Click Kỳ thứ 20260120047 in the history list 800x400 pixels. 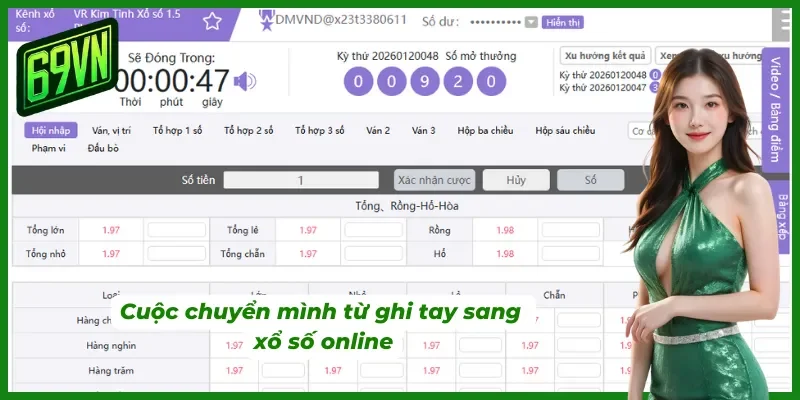click(603, 88)
